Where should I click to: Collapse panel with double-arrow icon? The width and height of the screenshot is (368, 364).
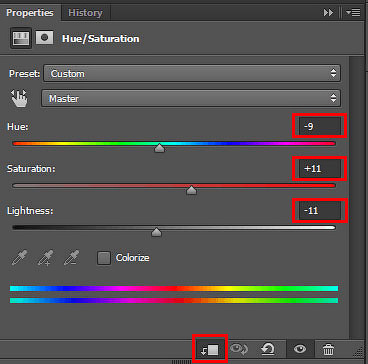(328, 13)
